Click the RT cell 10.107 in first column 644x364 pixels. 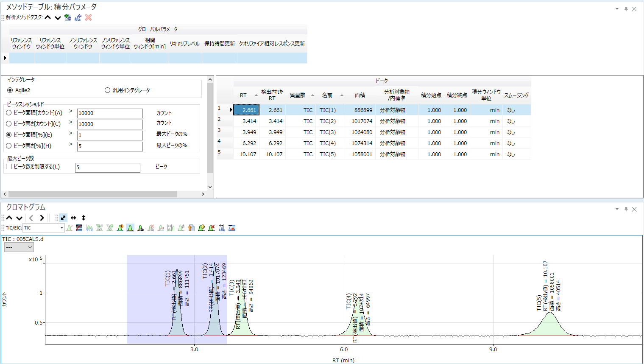(246, 154)
